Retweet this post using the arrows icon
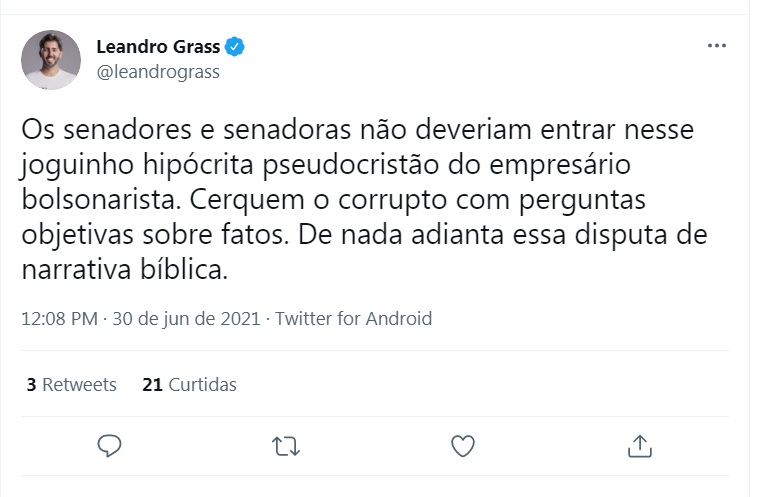 pos(286,445)
